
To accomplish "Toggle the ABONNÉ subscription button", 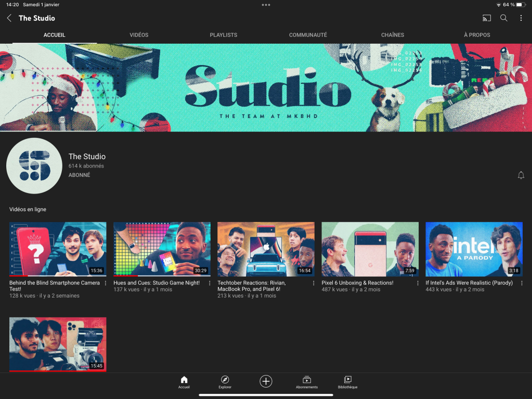I will coord(79,175).
